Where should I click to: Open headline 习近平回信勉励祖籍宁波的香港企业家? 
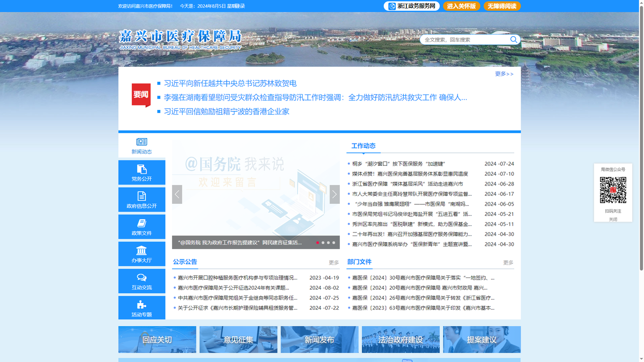(x=227, y=111)
